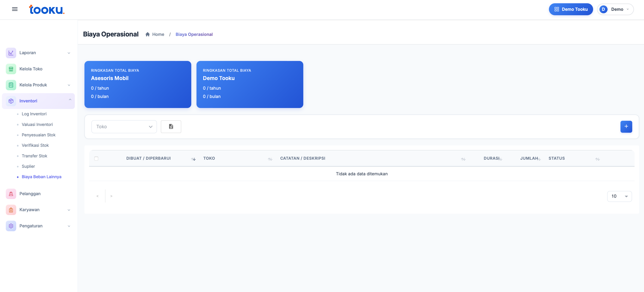Select Transfer Stok in sidebar

pos(34,156)
